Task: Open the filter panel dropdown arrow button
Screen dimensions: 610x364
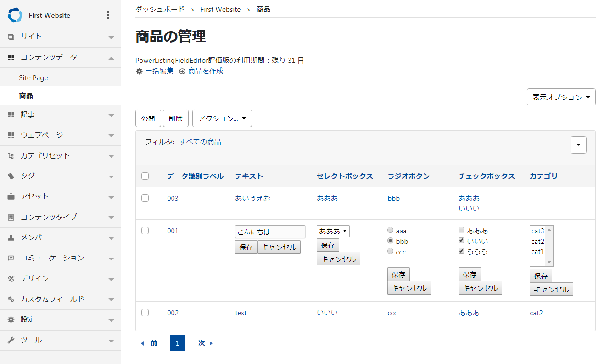Action: tap(578, 145)
